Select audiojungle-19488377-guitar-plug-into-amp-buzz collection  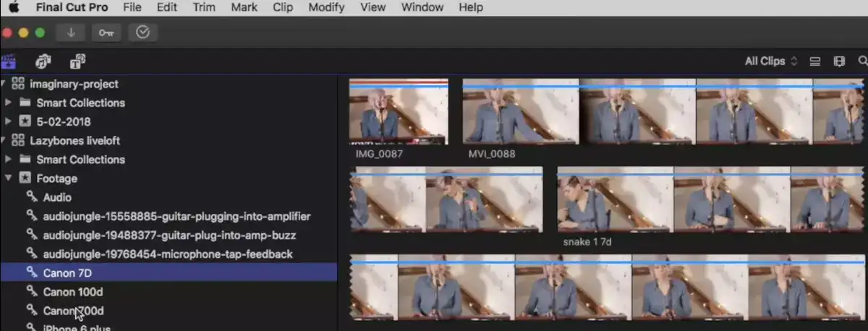click(169, 235)
